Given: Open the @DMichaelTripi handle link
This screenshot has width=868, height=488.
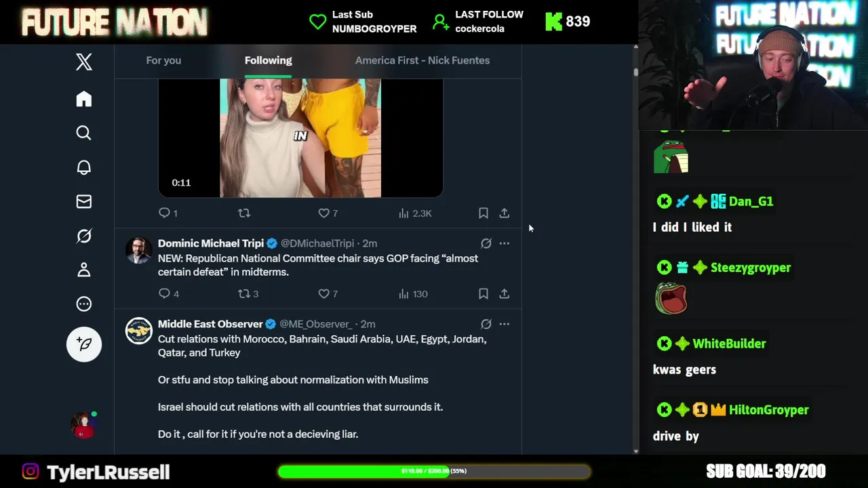Looking at the screenshot, I should click(317, 243).
